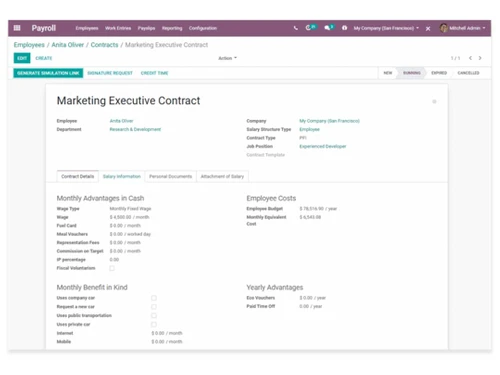The height and width of the screenshot is (375, 500).
Task: Click the Employee Budget yearly amount
Action: [318, 209]
